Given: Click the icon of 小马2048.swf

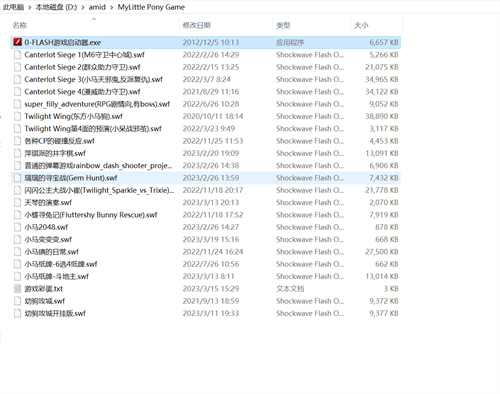Looking at the screenshot, I should tap(17, 227).
